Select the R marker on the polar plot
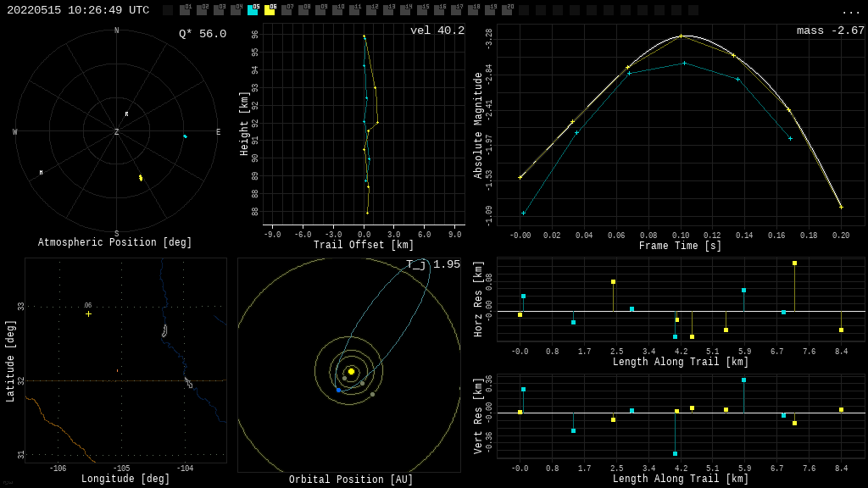The image size is (868, 488). [127, 114]
